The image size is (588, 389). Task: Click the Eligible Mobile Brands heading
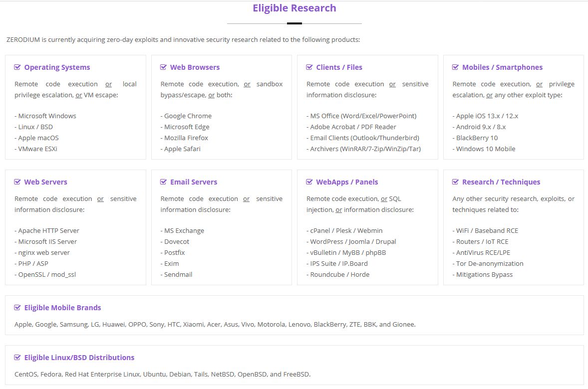(62, 308)
